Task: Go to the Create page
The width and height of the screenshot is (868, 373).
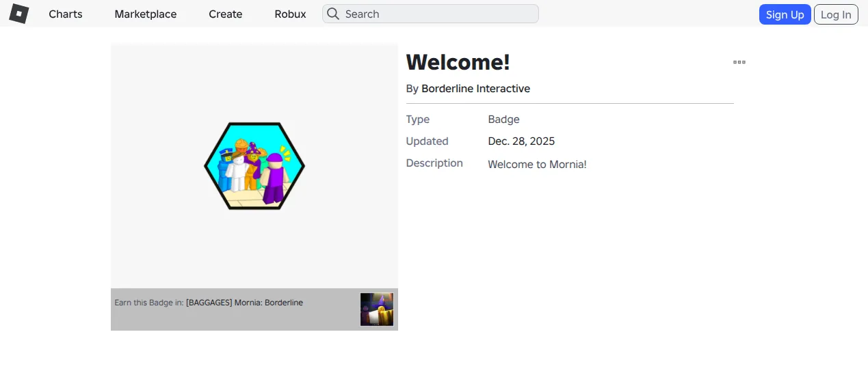Action: (x=226, y=14)
